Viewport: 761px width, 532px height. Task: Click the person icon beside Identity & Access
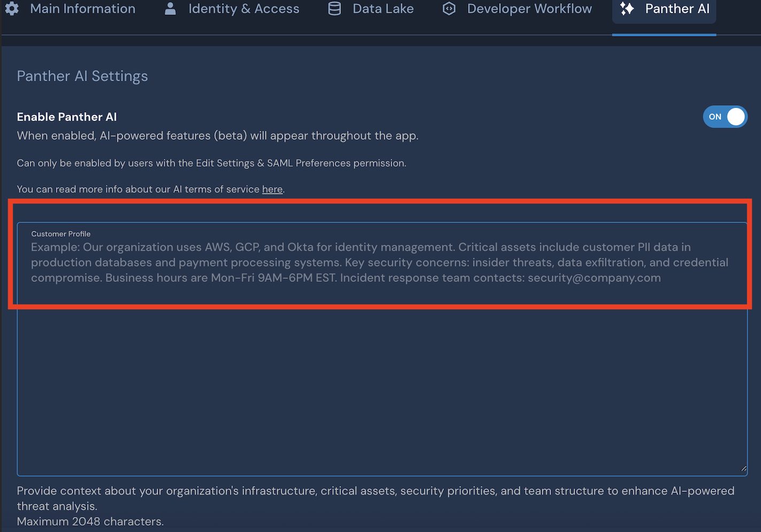pos(170,9)
